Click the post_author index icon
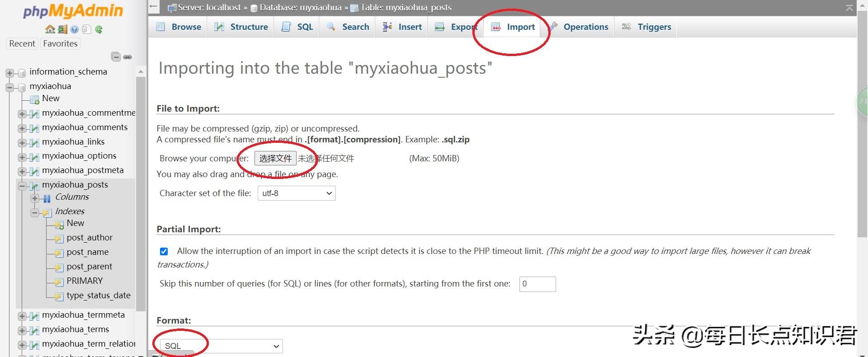868x357 pixels. coord(59,239)
